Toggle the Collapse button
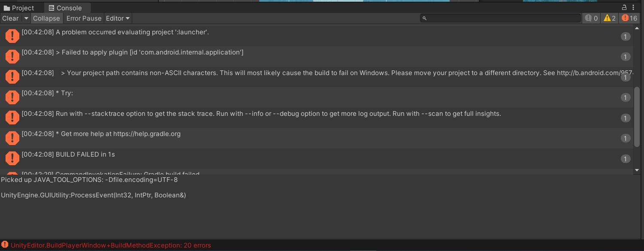Viewport: 644px width, 251px height. [46, 18]
